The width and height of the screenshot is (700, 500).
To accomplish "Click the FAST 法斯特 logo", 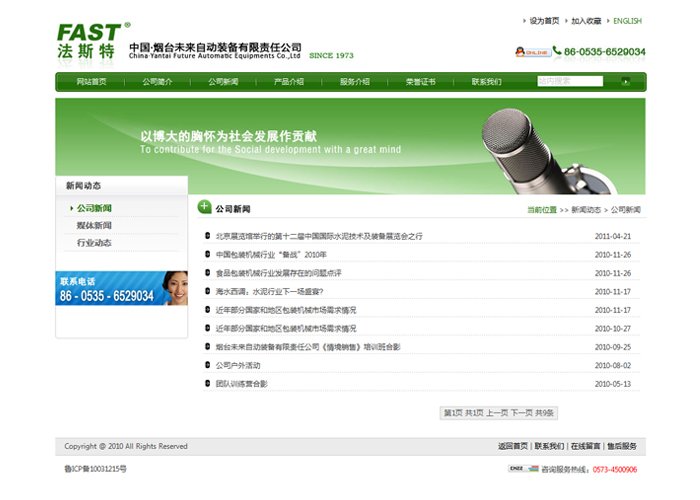I will tap(93, 41).
